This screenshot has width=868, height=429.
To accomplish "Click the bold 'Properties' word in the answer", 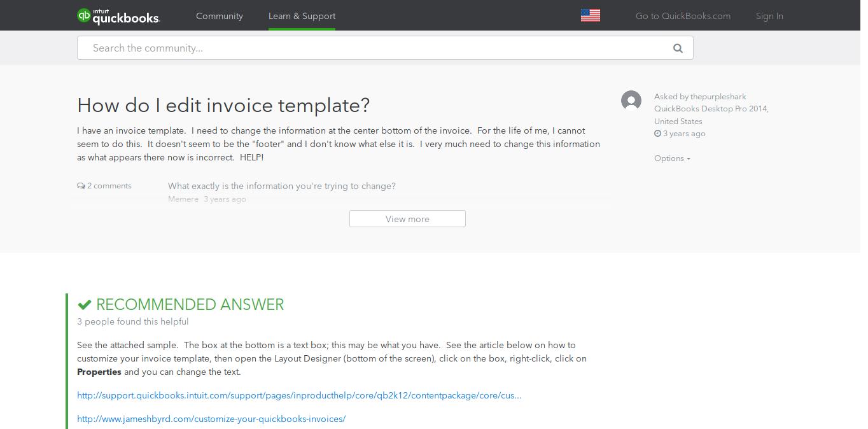I will (99, 372).
